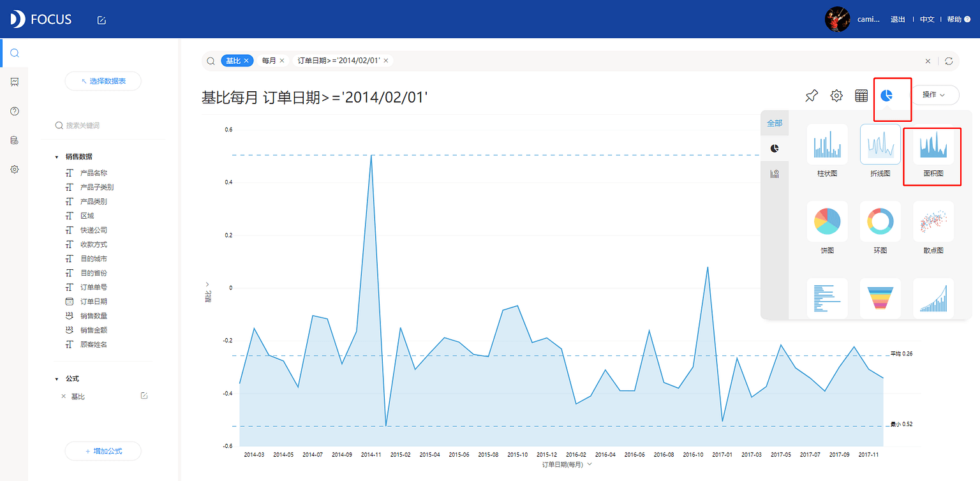Open the 帮助 help link

958,20
